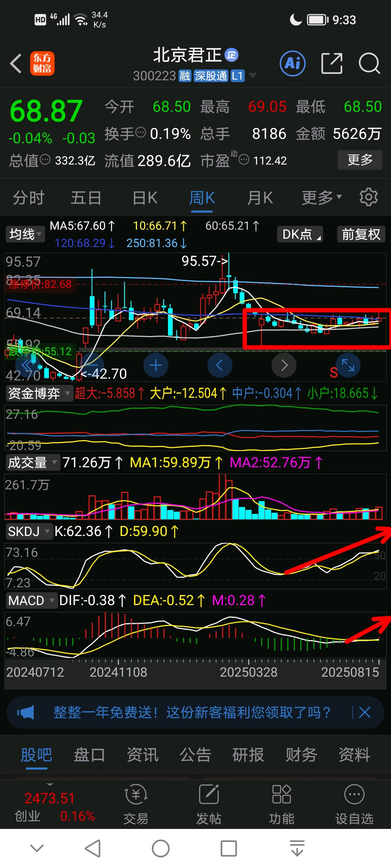
Task: Open DK点 selector
Action: point(300,234)
